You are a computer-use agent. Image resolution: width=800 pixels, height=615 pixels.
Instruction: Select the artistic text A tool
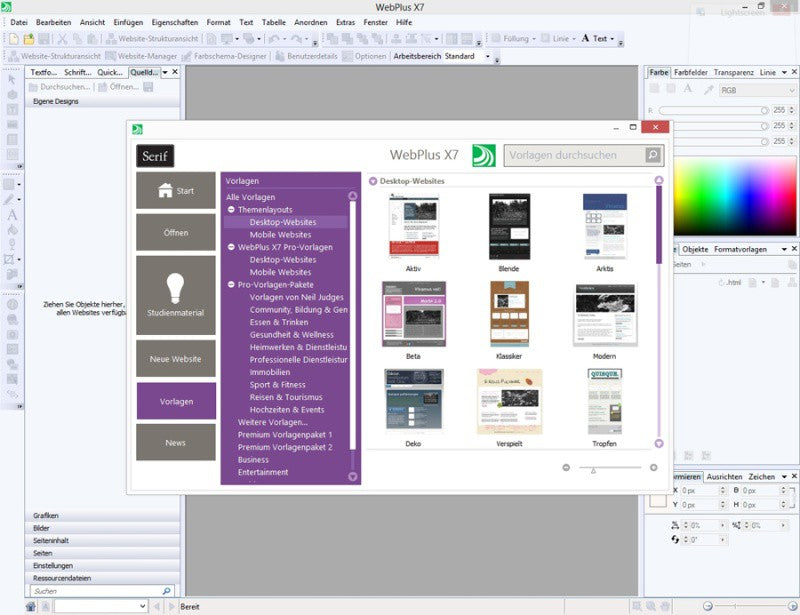click(x=12, y=214)
